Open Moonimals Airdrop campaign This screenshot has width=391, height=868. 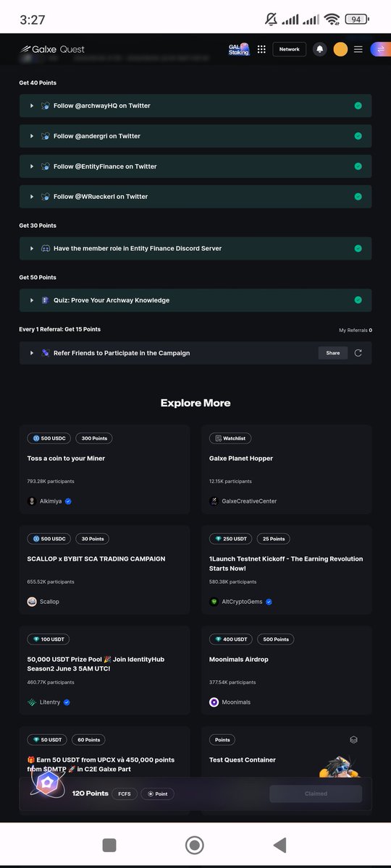tap(287, 671)
